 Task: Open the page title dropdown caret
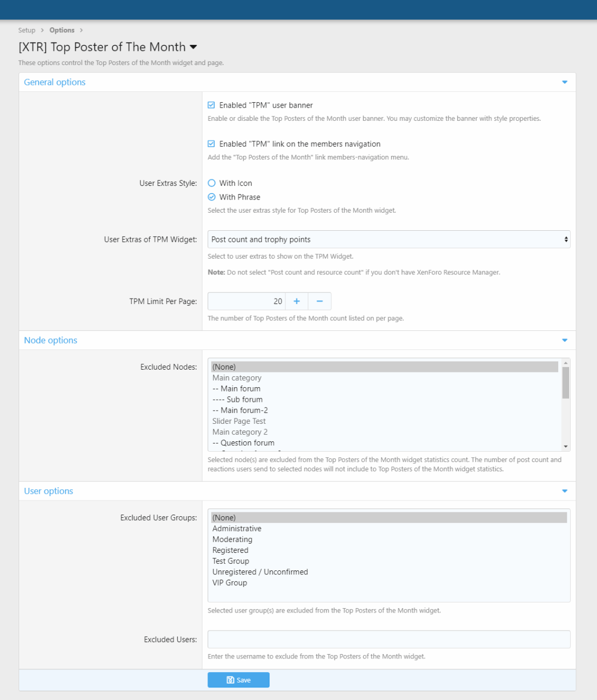point(193,48)
